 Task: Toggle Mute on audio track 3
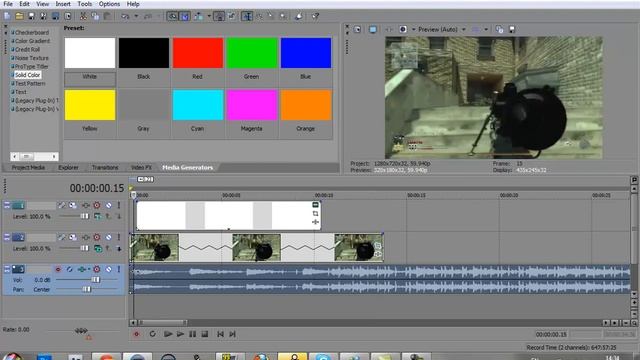pos(109,269)
